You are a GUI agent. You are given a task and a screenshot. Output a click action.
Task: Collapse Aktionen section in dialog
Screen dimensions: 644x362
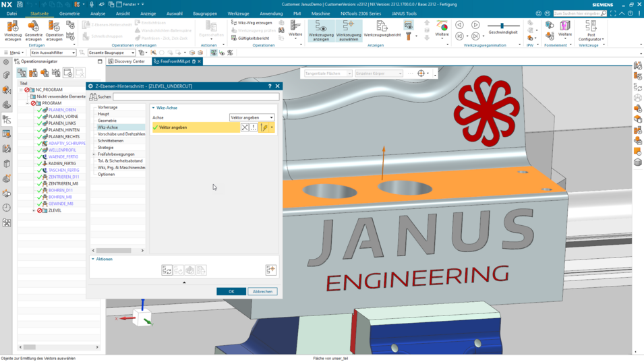(x=93, y=260)
